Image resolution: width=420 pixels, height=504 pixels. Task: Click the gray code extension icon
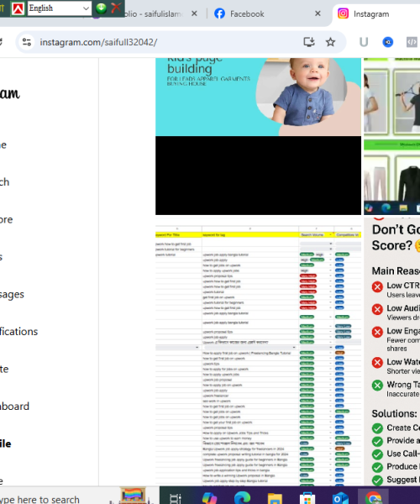[412, 42]
